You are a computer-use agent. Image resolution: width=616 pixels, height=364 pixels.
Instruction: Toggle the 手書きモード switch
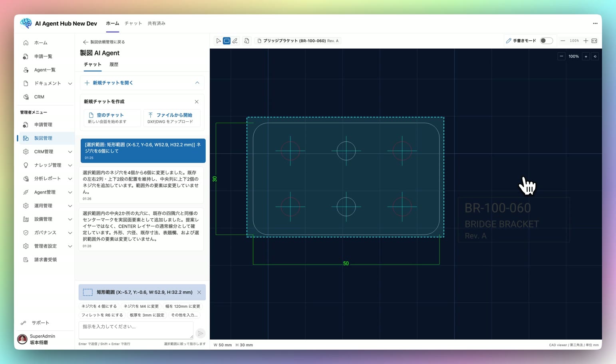tap(546, 41)
